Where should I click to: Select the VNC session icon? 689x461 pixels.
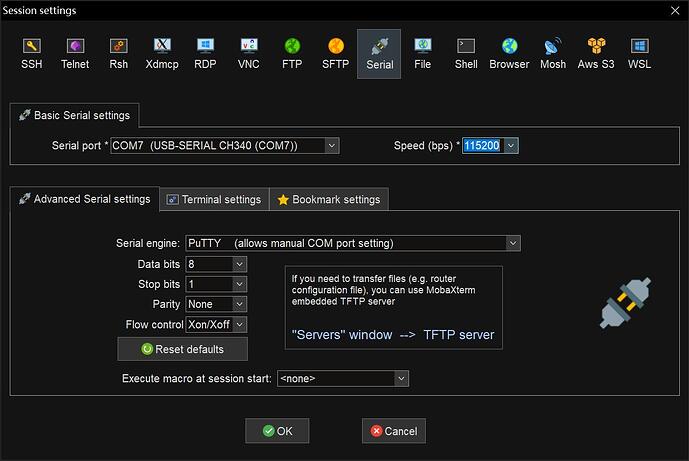coord(249,54)
